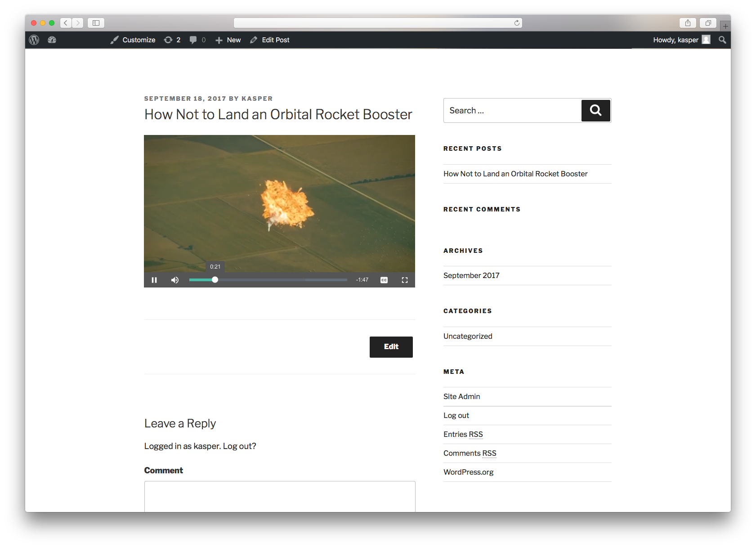Log out via the Meta sidebar link
Screen dimensions: 756x548
[x=456, y=415]
